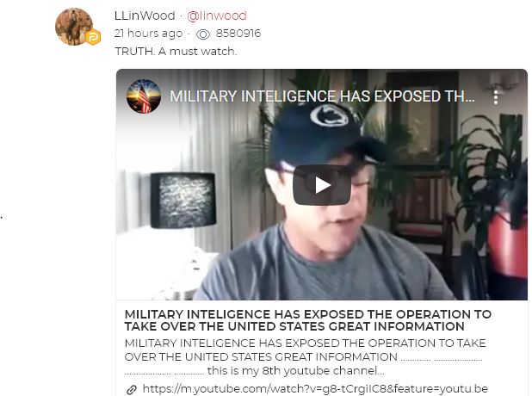The image size is (532, 396).
Task: Open LLinWood's profile avatar
Action: pos(74,27)
